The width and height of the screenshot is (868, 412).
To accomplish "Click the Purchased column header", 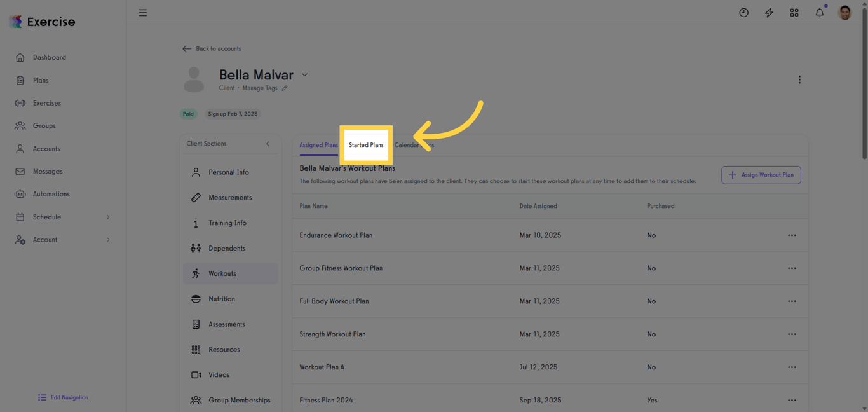I will click(661, 206).
